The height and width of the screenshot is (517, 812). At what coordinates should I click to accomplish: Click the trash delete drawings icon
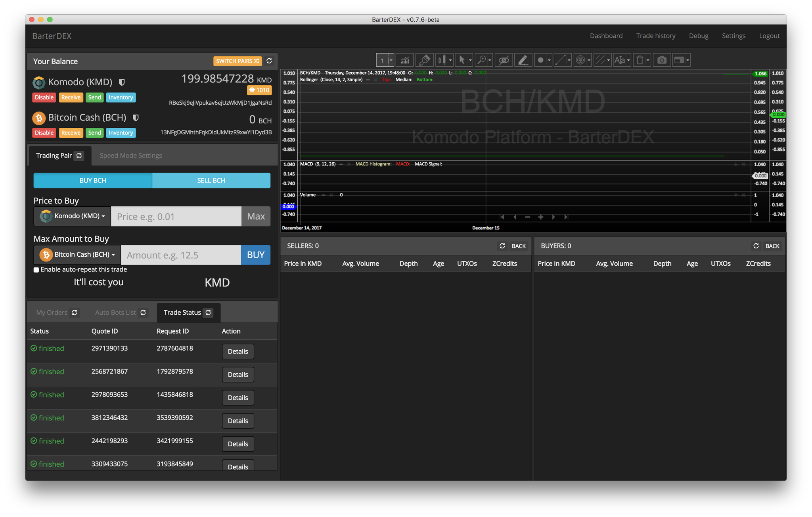[640, 60]
